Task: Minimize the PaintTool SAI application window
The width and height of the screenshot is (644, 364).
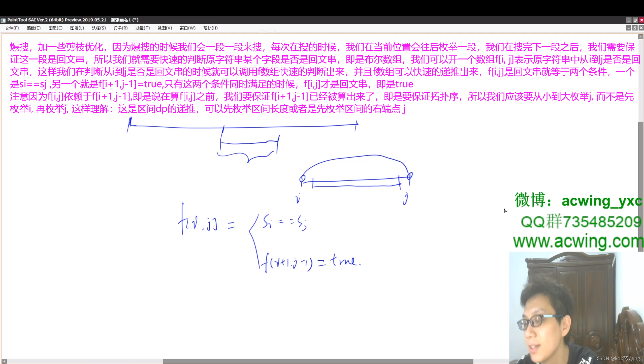Action: [x=629, y=20]
